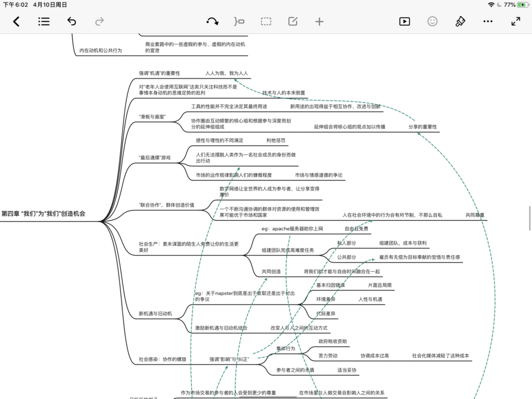Image resolution: width=532 pixels, height=399 pixels.
Task: Select the subtopic 激励新机遇与旧动机结合
Action: (x=221, y=328)
